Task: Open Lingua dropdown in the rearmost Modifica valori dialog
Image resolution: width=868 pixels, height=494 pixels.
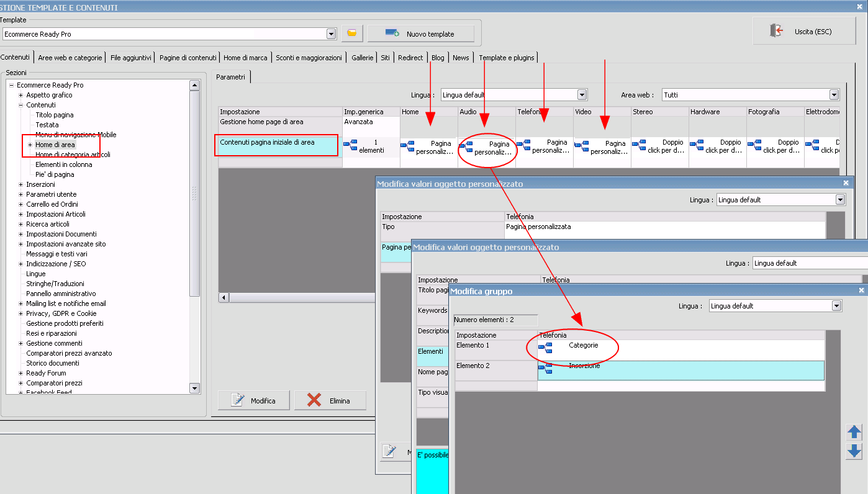Action: tap(840, 200)
